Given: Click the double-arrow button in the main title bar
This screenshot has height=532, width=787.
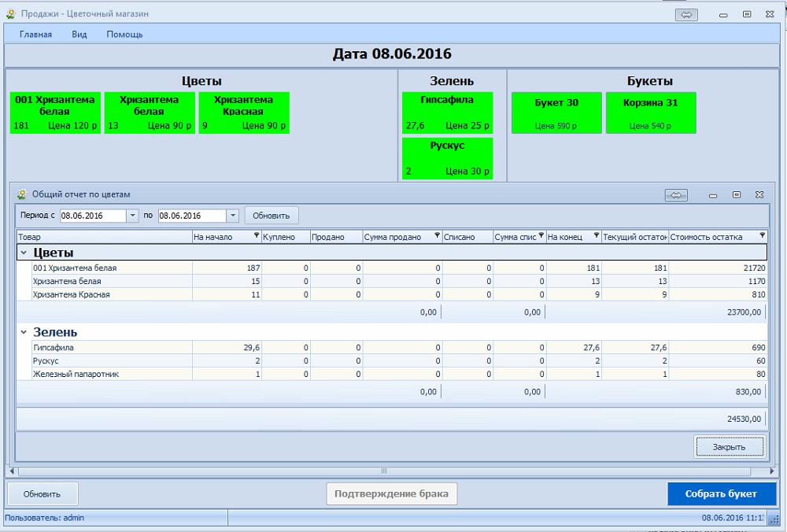Looking at the screenshot, I should tap(686, 14).
